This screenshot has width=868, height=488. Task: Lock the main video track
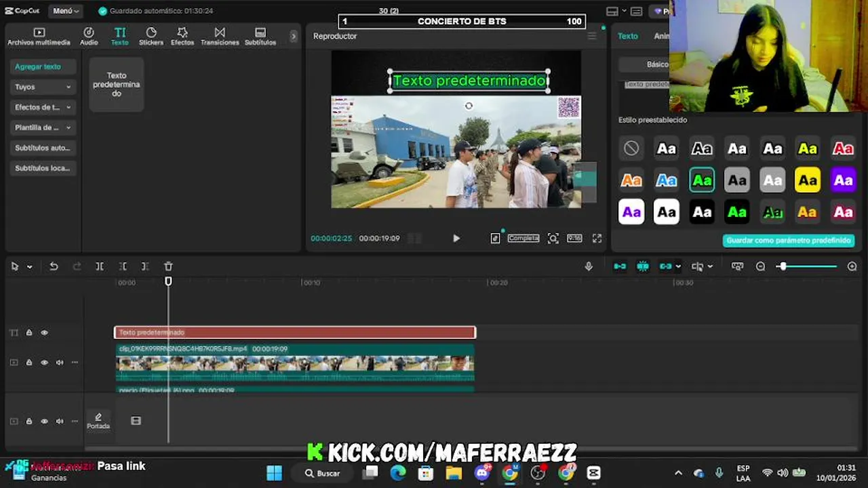pyautogui.click(x=29, y=363)
